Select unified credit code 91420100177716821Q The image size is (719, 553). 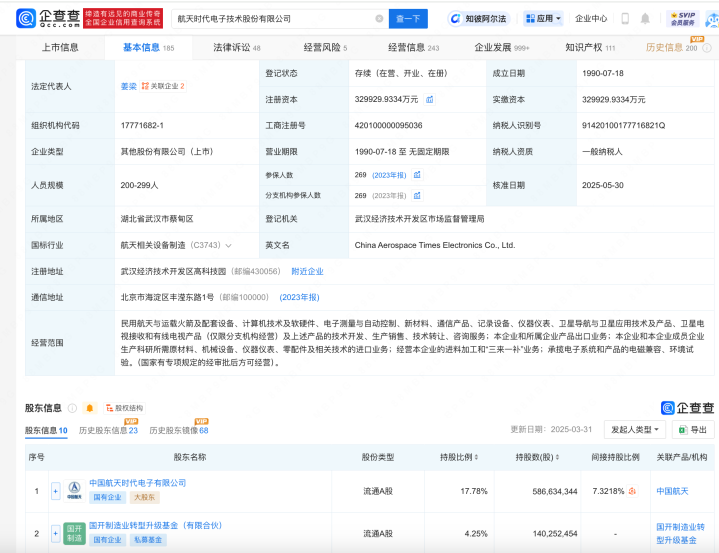(623, 126)
